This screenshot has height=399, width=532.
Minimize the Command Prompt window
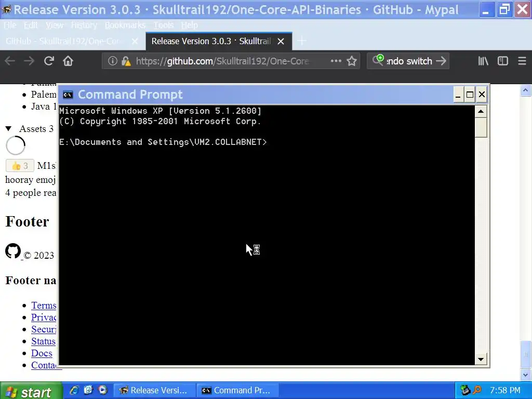[x=458, y=95]
